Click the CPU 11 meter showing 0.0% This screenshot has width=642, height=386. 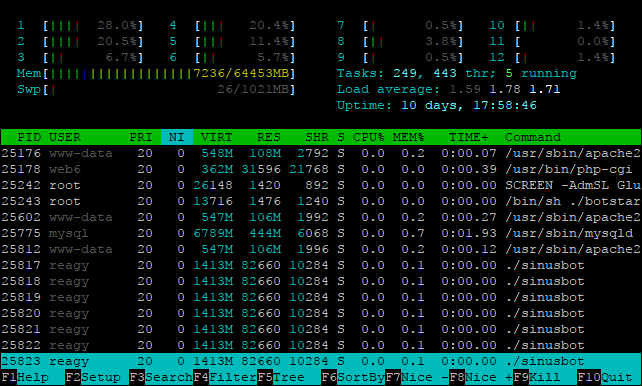coord(552,41)
